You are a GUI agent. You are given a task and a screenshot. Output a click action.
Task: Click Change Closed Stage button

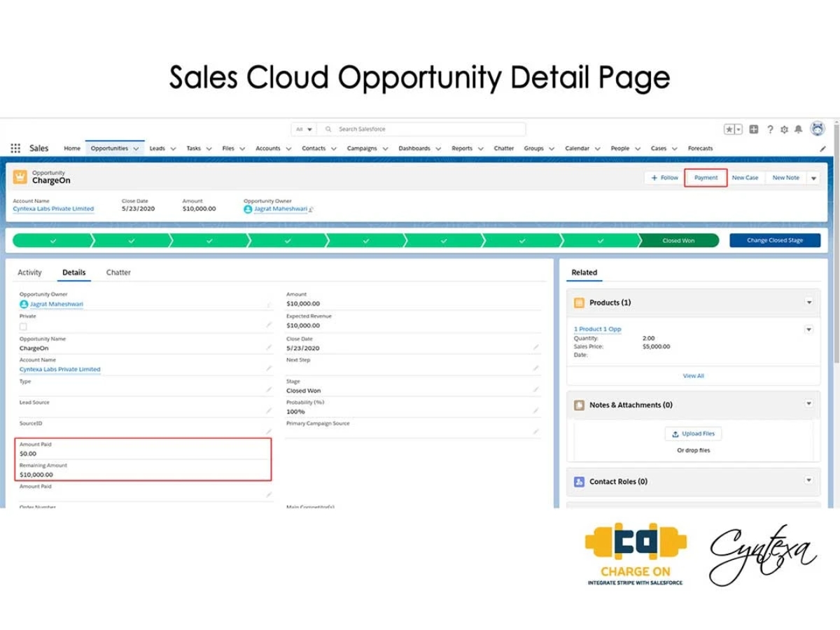pyautogui.click(x=775, y=240)
